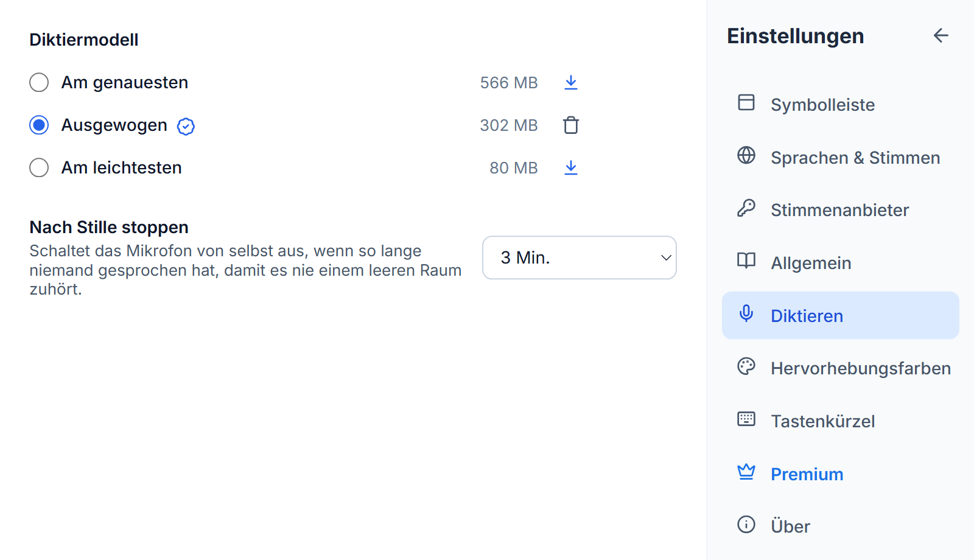Click the 566 MB size text
Screen dimensions: 974x560
509,83
